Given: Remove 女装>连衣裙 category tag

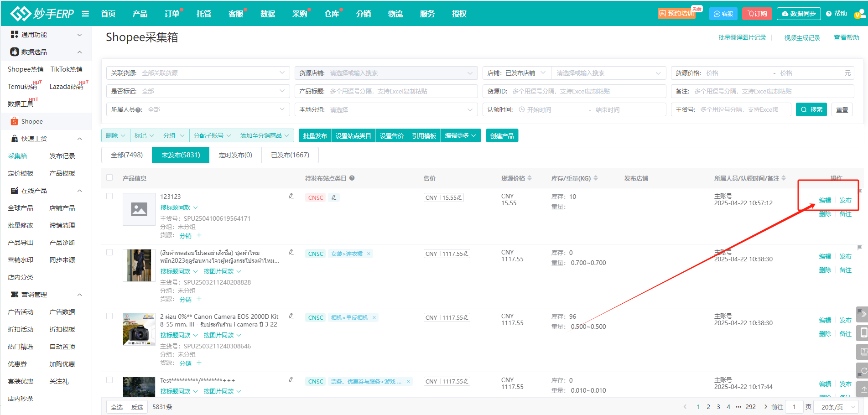Looking at the screenshot, I should tap(369, 254).
